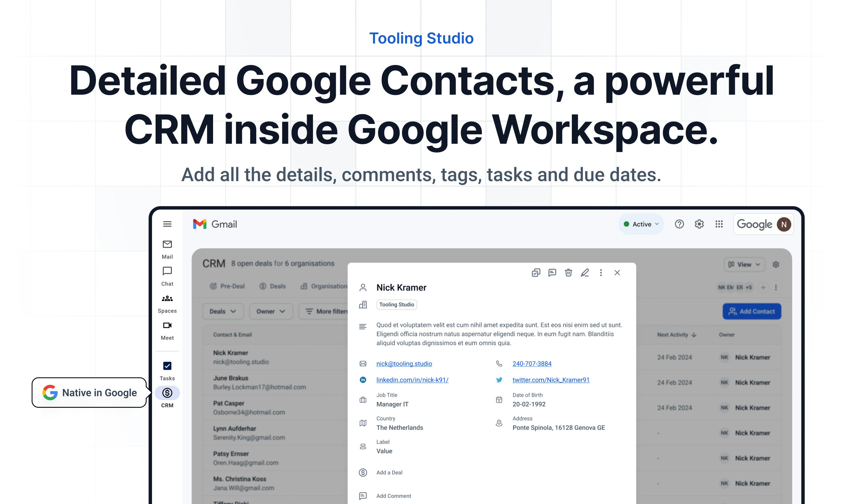The width and height of the screenshot is (843, 504).
Task: Open Chat in the sidebar
Action: pos(167,277)
